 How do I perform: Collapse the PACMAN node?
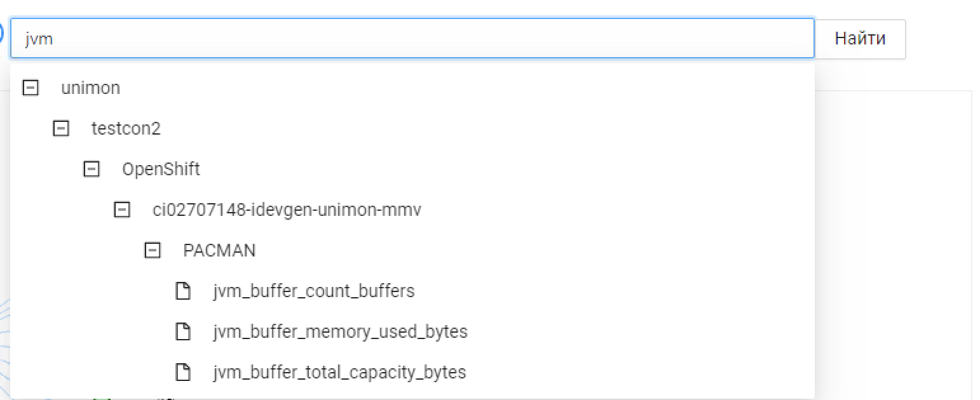pos(153,250)
